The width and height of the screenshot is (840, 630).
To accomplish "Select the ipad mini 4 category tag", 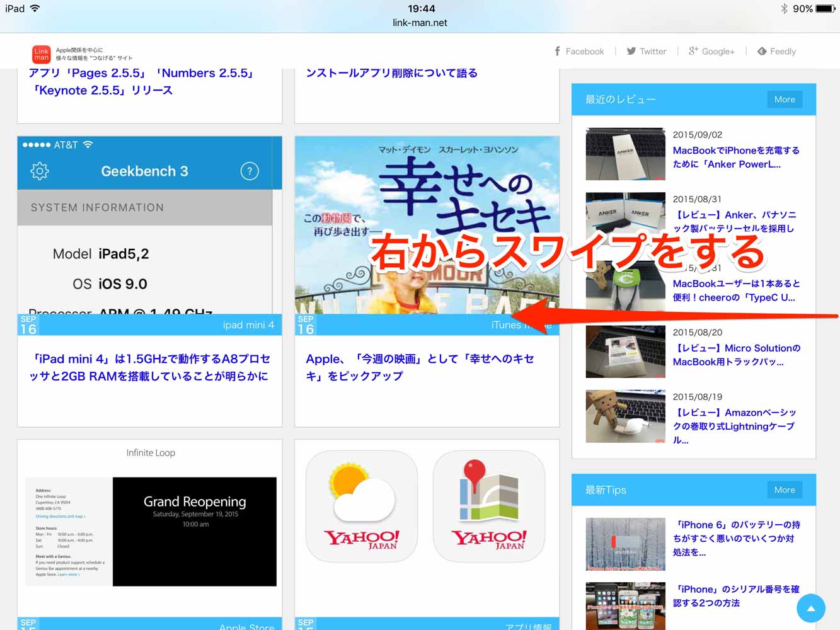I will (248, 325).
